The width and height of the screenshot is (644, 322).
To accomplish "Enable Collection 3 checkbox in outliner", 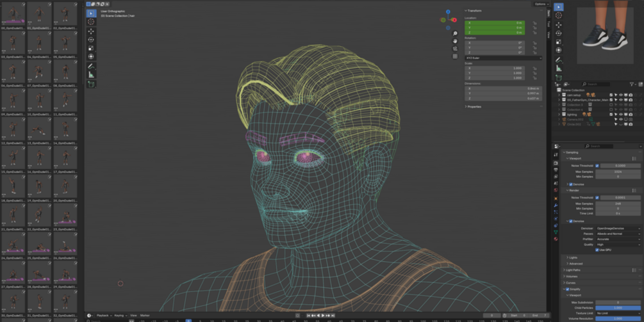I will coord(611,104).
